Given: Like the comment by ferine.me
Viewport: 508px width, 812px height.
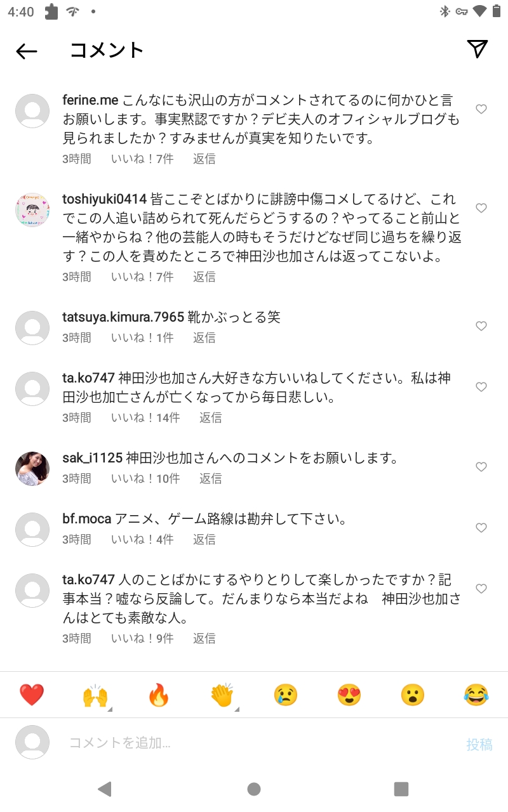Looking at the screenshot, I should (481, 109).
